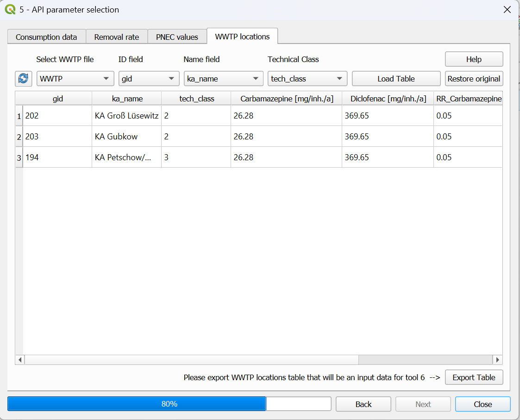Click RR_Carbamazepine 0.05 in Petschow row
This screenshot has height=420, width=520.
point(468,157)
